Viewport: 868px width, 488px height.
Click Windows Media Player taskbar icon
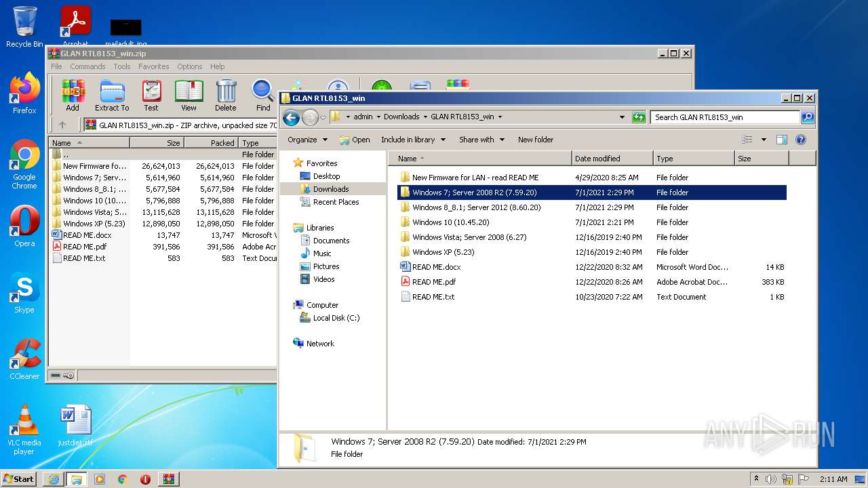[100, 479]
